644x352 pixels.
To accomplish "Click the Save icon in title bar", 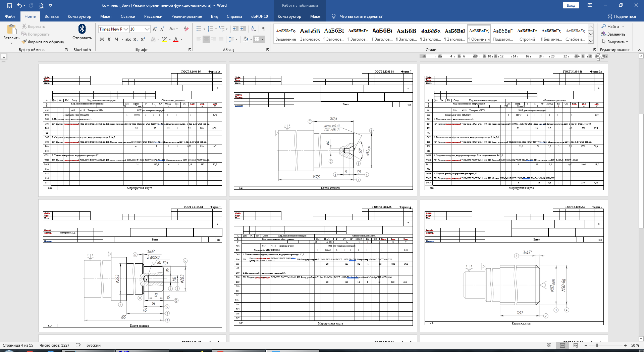I will pos(9,5).
